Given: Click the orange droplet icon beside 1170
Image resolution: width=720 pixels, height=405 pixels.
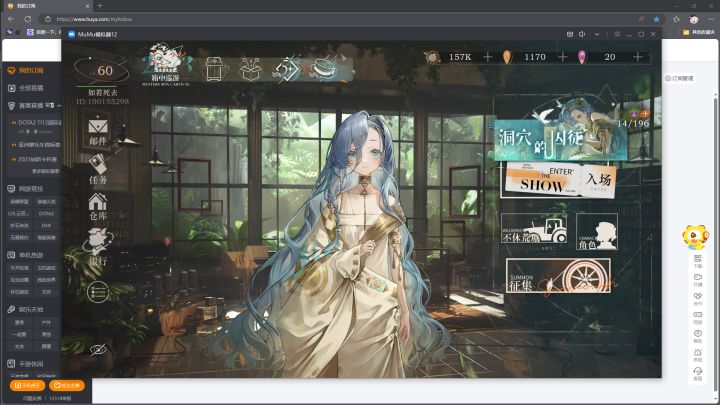Looking at the screenshot, I should 507,57.
